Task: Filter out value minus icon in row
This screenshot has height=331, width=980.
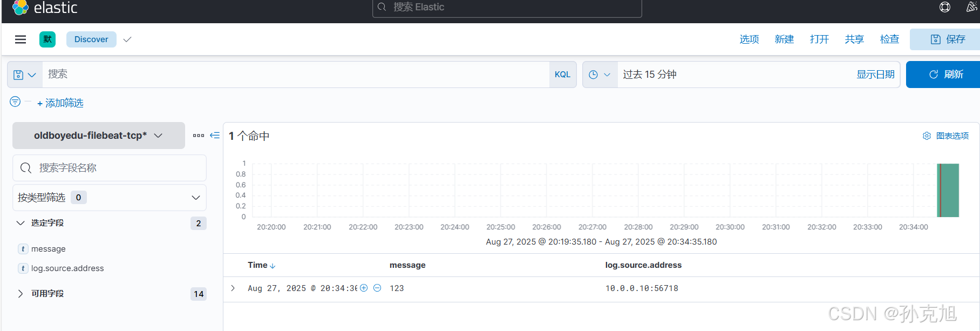Action: pos(377,288)
